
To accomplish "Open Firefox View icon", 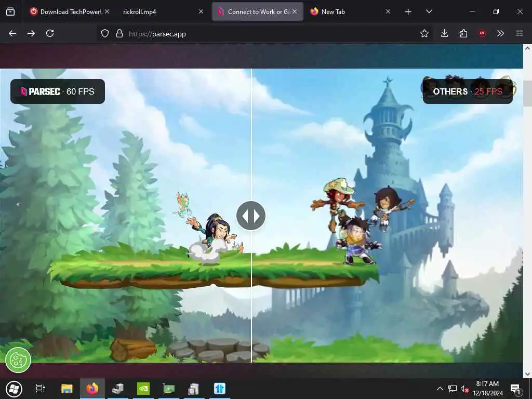I will pyautogui.click(x=10, y=12).
